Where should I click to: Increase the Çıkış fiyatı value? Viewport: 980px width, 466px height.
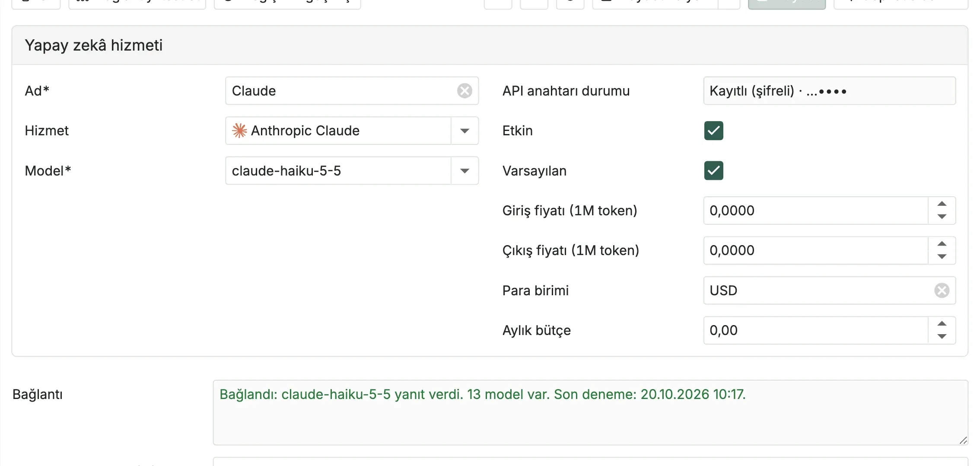(942, 244)
